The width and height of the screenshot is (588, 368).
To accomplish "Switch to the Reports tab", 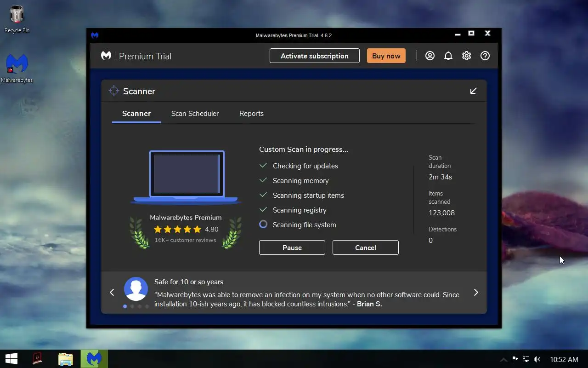I will coord(251,114).
